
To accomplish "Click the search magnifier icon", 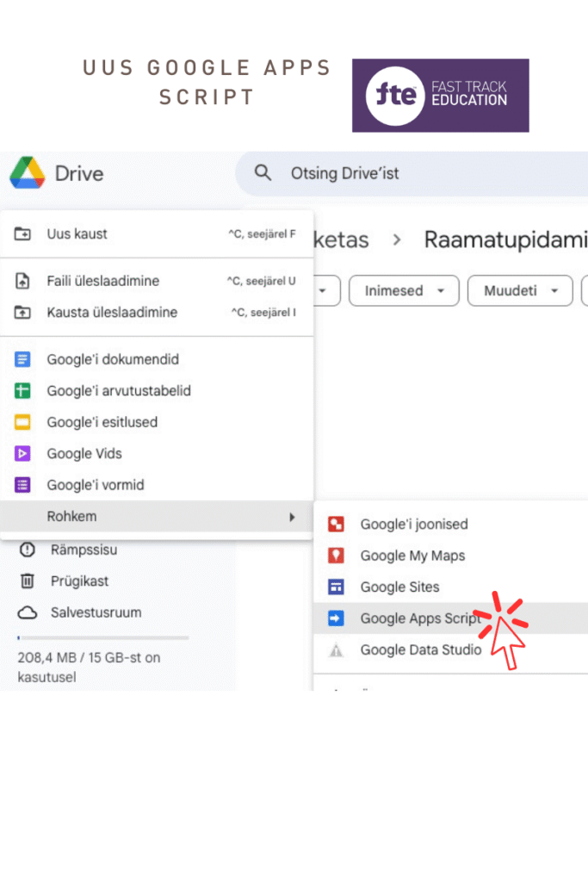I will 263,173.
